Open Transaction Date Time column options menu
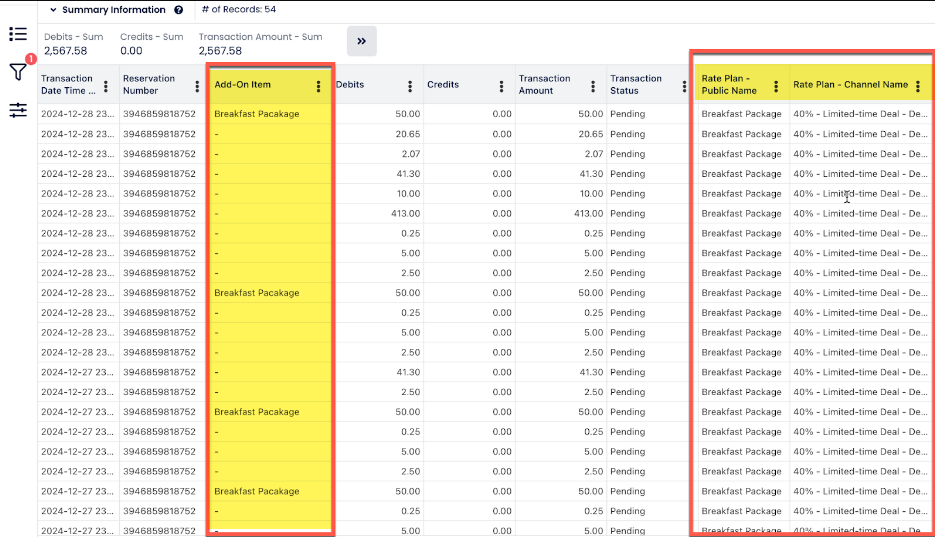This screenshot has height=537, width=935. tap(106, 86)
